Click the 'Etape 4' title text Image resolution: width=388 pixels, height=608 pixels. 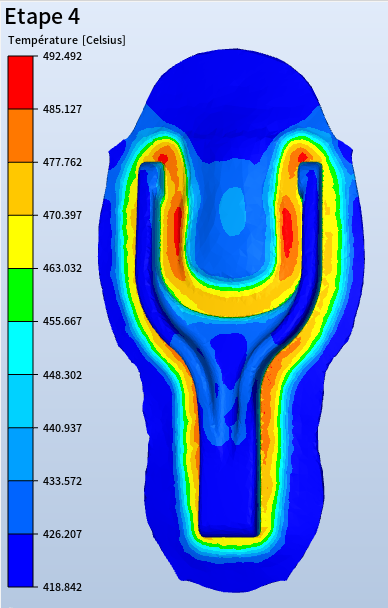(x=42, y=17)
